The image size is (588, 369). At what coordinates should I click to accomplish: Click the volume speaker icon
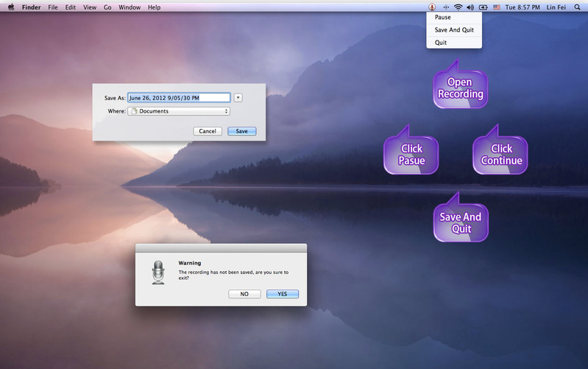(470, 7)
